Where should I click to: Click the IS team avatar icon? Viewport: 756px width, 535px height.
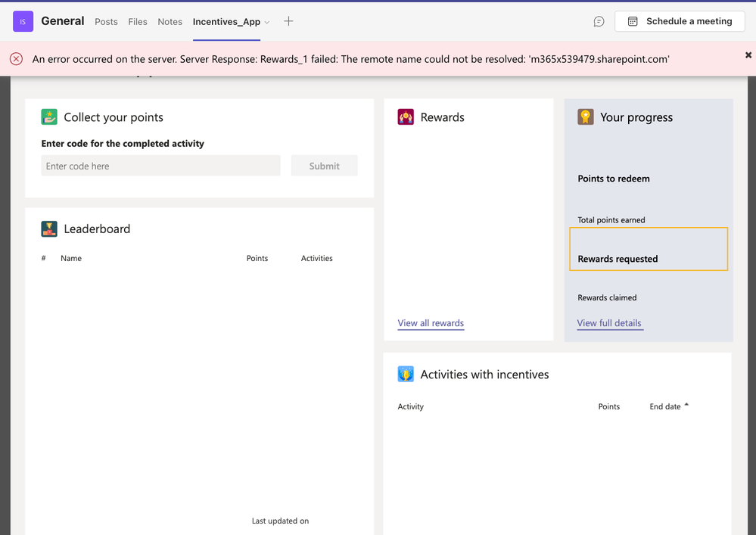coord(23,21)
